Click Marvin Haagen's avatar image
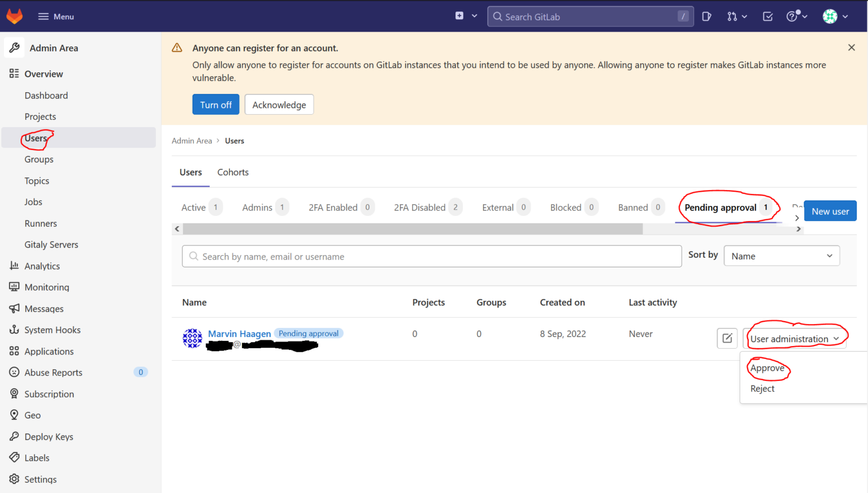Screen dimensions: 868x493 192,338
